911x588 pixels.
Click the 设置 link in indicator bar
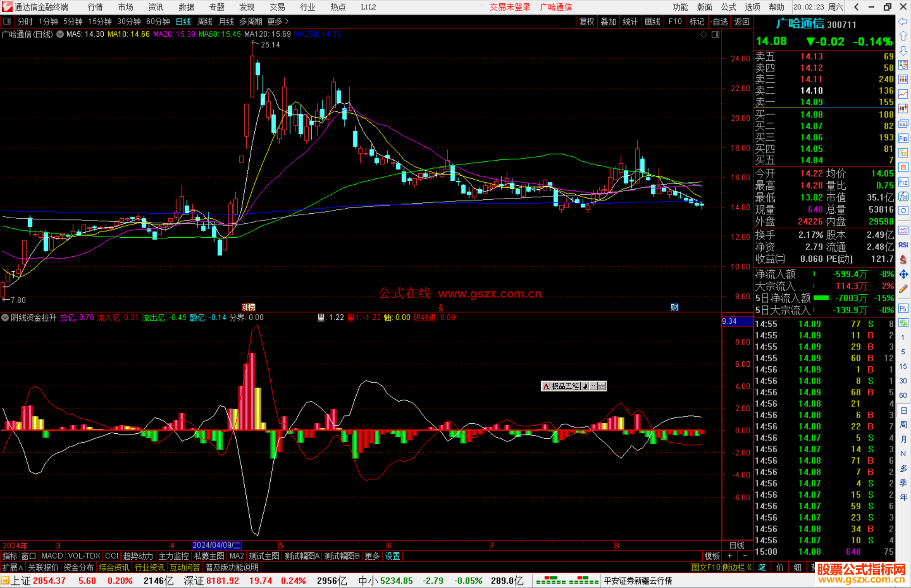(392, 556)
